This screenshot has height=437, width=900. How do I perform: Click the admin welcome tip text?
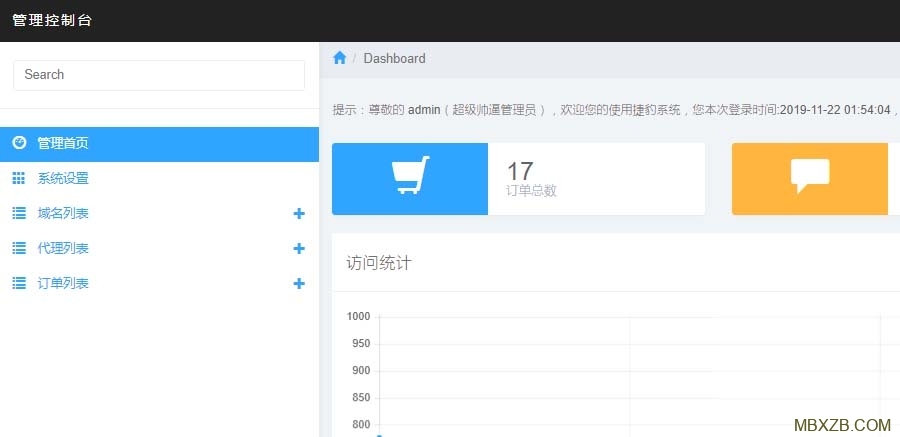click(615, 110)
